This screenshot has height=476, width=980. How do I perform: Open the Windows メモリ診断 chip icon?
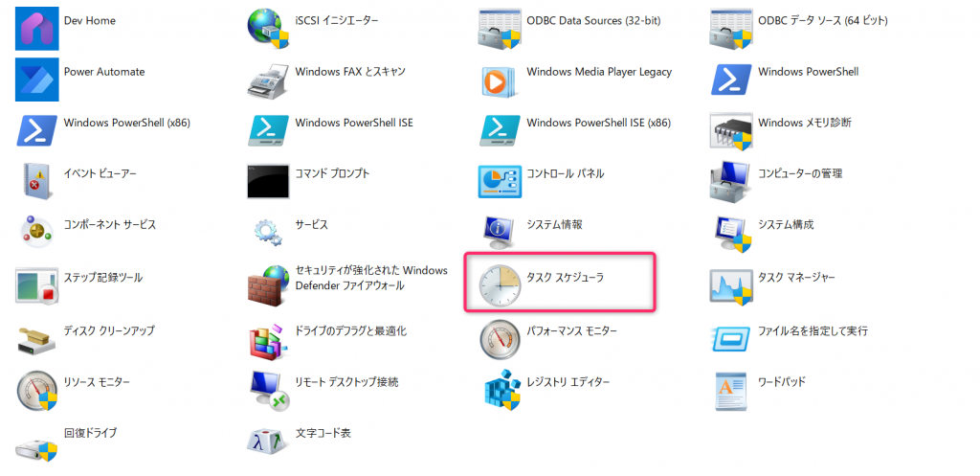click(x=731, y=131)
